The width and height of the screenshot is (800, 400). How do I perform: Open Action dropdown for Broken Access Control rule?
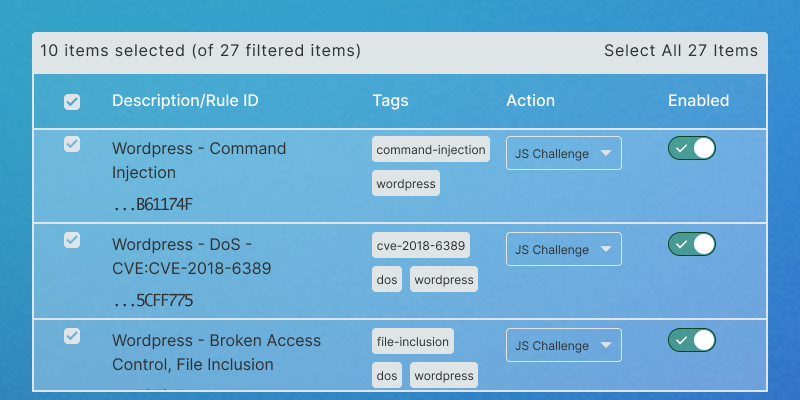click(564, 345)
